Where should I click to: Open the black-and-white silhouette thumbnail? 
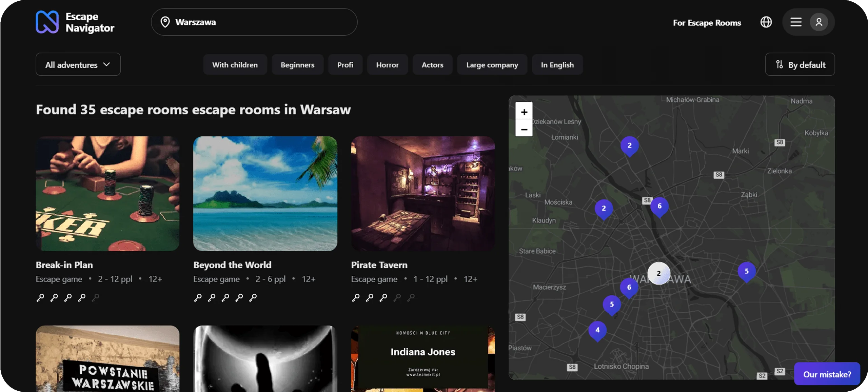pos(265,359)
